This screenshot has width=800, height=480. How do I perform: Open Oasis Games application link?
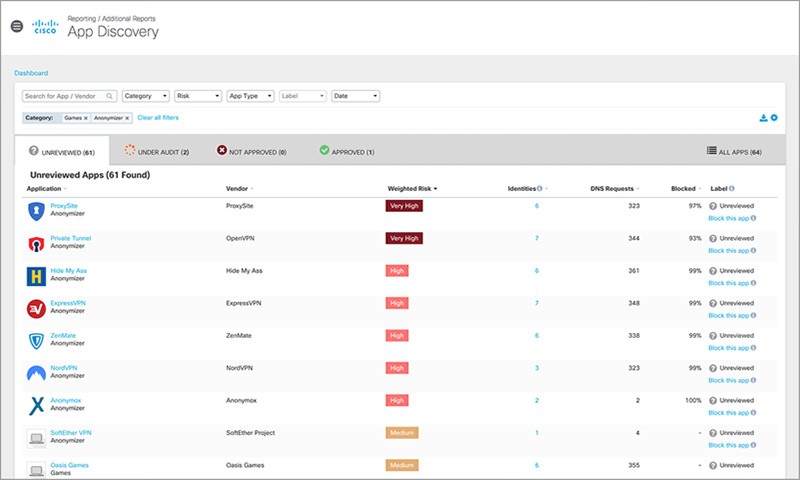69,465
